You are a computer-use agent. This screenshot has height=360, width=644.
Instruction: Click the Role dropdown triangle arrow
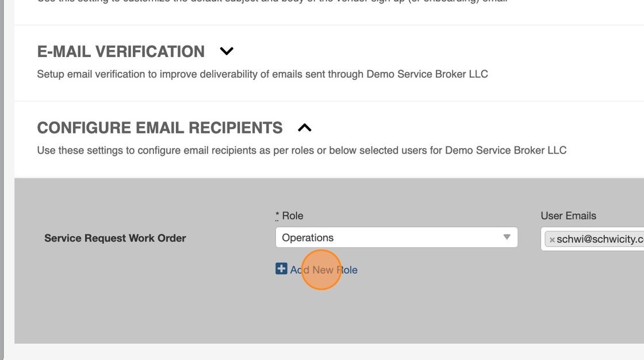(507, 238)
